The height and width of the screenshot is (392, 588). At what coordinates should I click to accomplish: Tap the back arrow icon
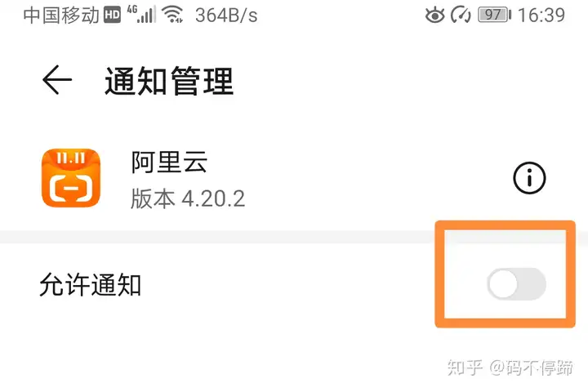56,79
